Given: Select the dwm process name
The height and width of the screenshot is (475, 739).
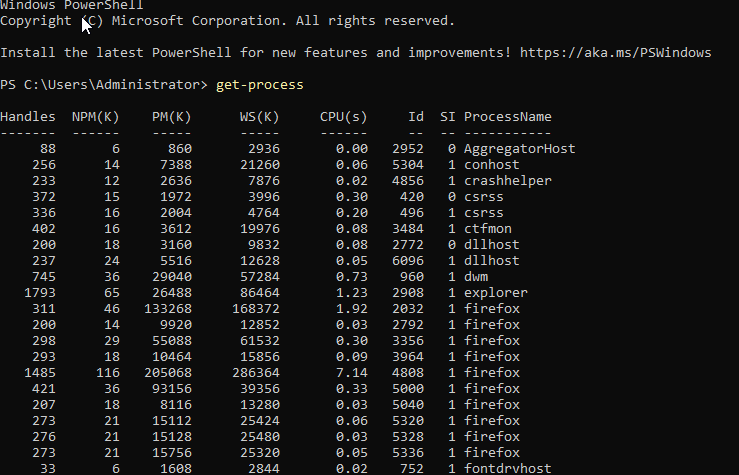Looking at the screenshot, I should [476, 277].
